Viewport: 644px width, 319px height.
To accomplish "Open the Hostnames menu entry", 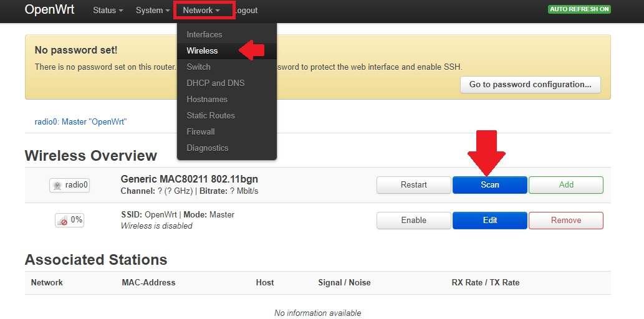I will pyautogui.click(x=207, y=99).
